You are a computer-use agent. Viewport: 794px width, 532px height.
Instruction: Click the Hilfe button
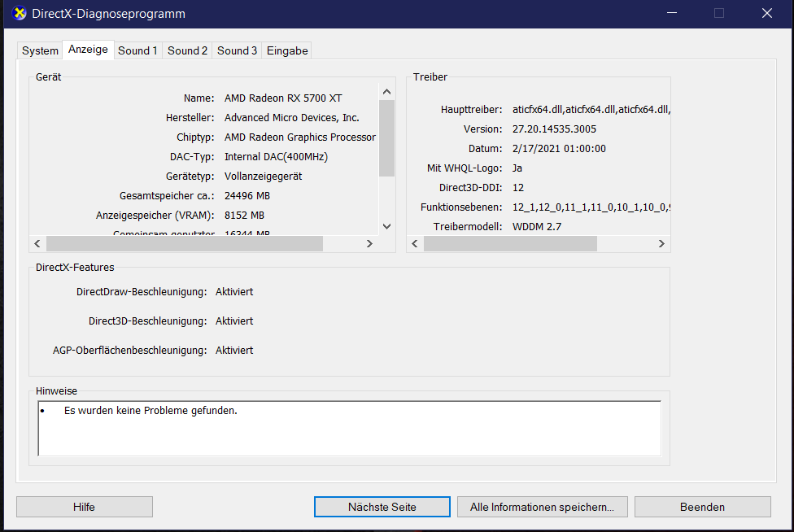[84, 507]
